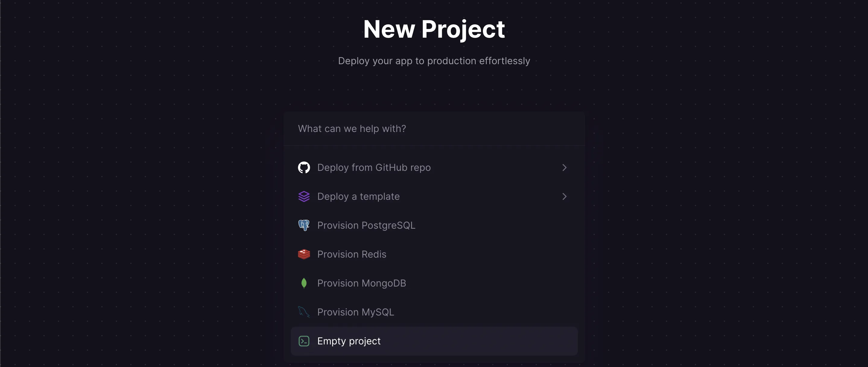Pick the Provision MongoDB option
Screen dimensions: 868x367
[361, 283]
